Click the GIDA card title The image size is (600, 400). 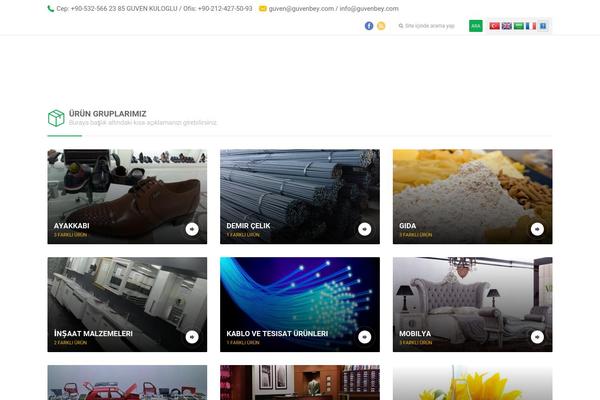(x=408, y=226)
